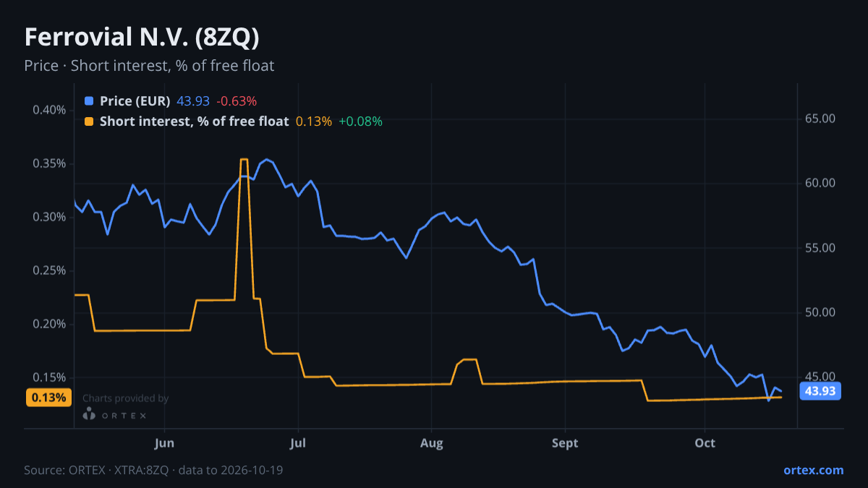Click the orange 0.13% axis value badge
Viewport: 868px width, 488px height.
click(49, 397)
